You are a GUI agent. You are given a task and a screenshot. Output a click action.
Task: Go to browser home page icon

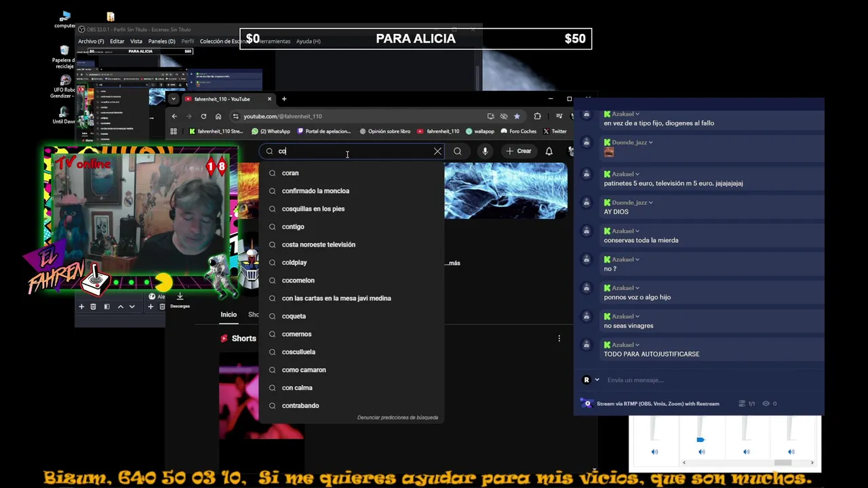coord(218,116)
